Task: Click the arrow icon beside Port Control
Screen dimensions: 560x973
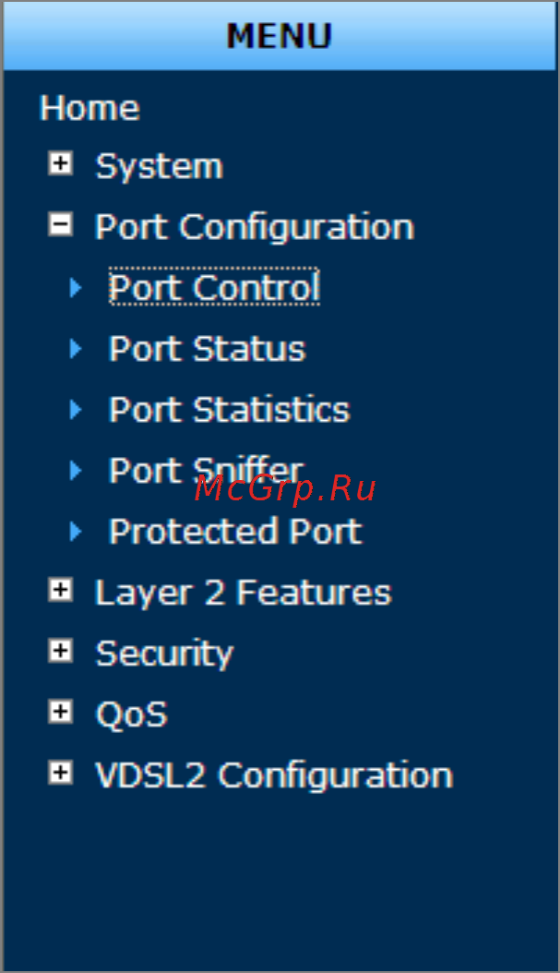Action: click(76, 287)
